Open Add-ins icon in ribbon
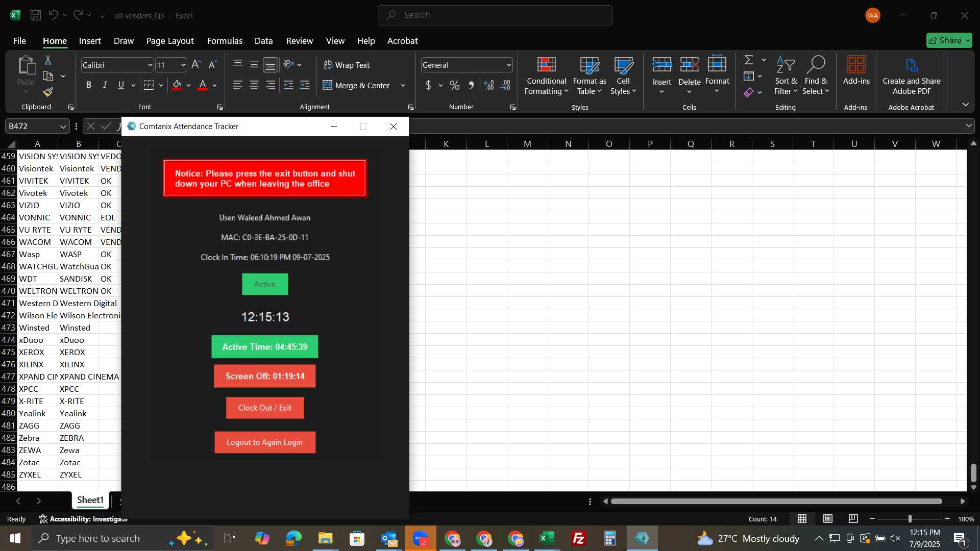Viewport: 980px width, 551px height. pyautogui.click(x=856, y=70)
